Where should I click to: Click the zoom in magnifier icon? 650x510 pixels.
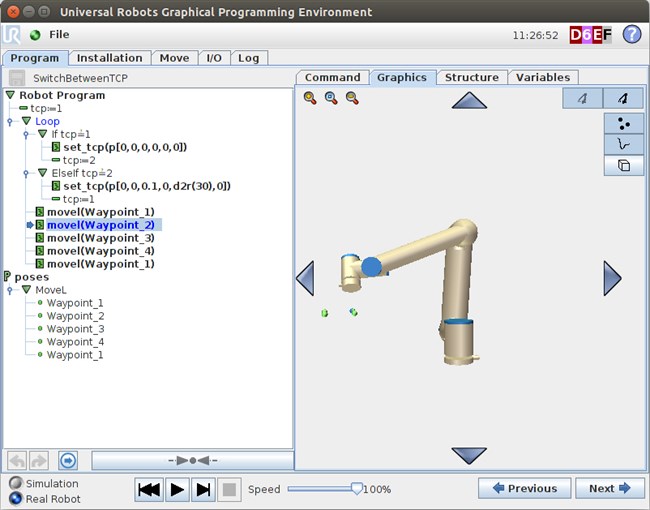pyautogui.click(x=310, y=98)
